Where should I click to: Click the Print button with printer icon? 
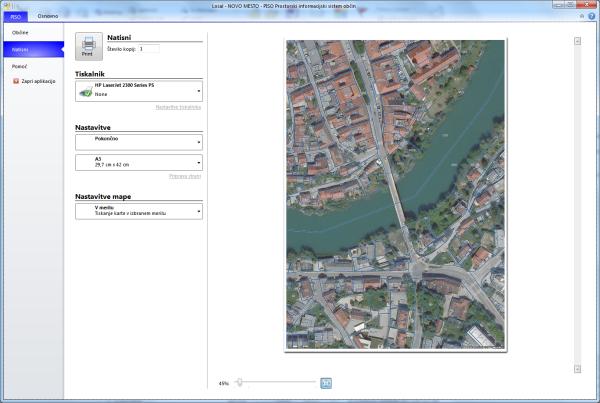point(88,47)
